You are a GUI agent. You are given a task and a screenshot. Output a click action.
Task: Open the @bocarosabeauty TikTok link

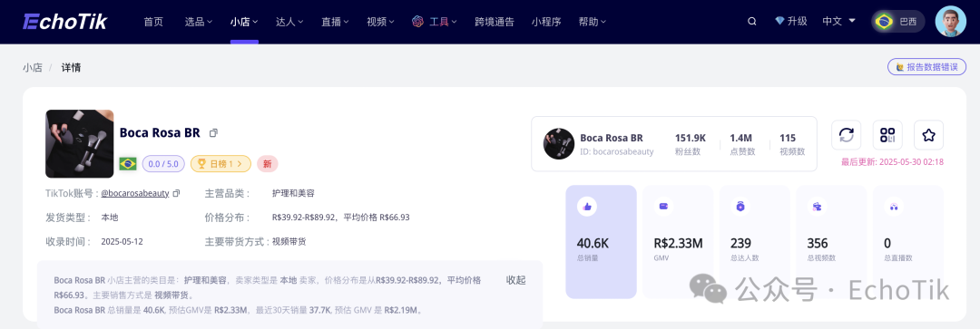pos(135,194)
